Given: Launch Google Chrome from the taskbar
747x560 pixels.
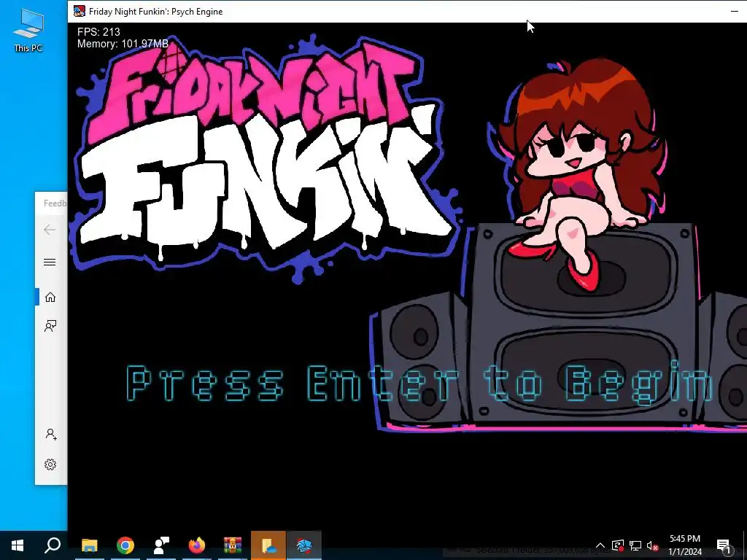Looking at the screenshot, I should [x=125, y=545].
